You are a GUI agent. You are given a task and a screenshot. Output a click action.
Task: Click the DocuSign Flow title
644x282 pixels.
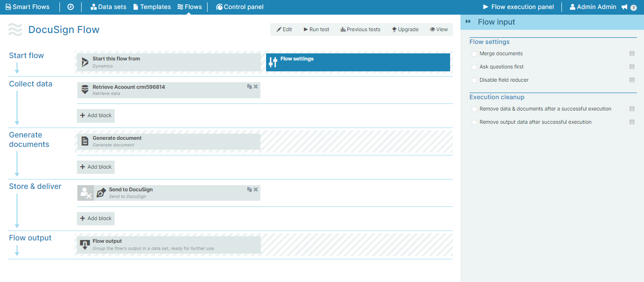[x=64, y=30]
